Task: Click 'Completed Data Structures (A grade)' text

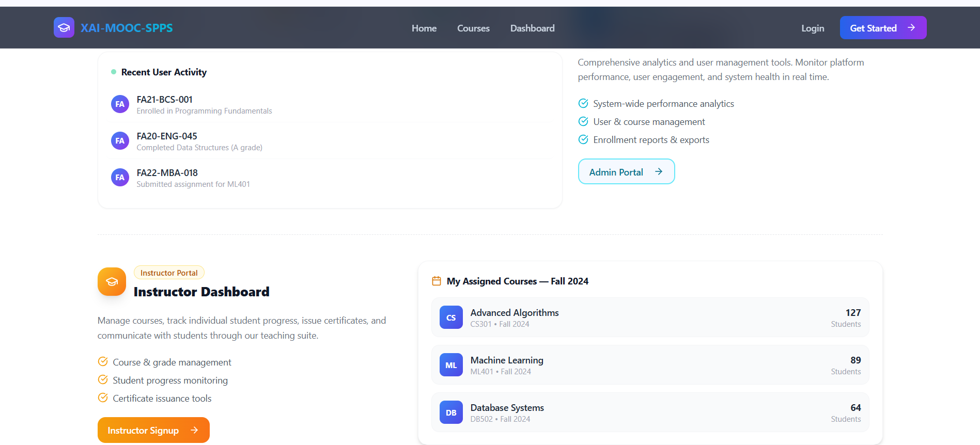Action: (x=199, y=148)
